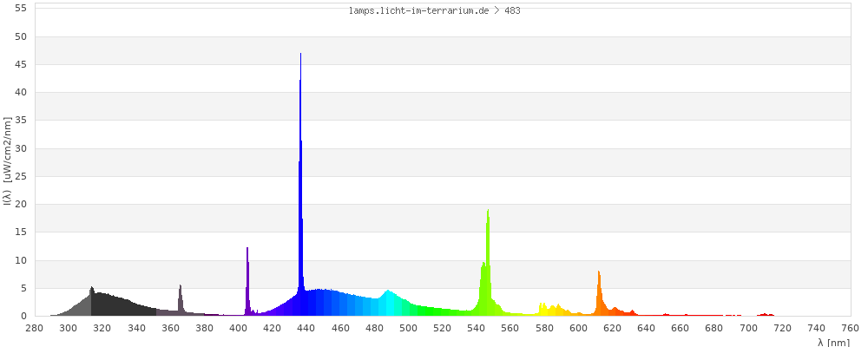Click the 0 value on the y-axis
The height and width of the screenshot is (347, 868).
coord(24,316)
